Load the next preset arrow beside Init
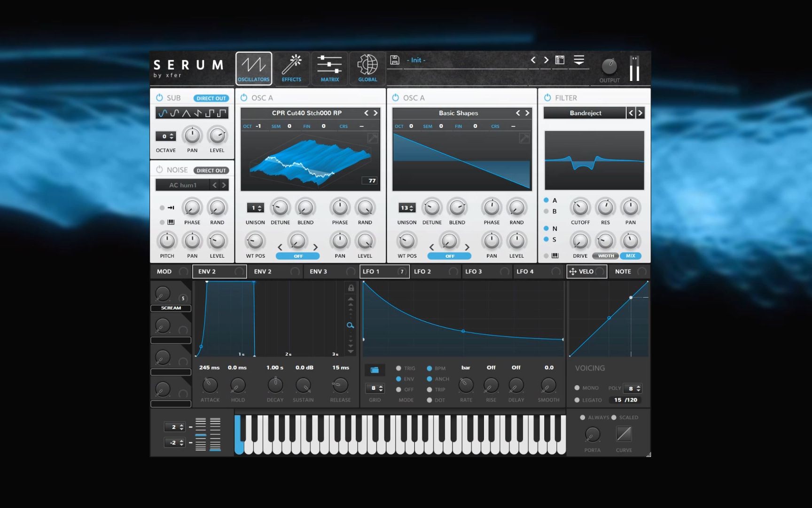The width and height of the screenshot is (812, 508). 546,60
